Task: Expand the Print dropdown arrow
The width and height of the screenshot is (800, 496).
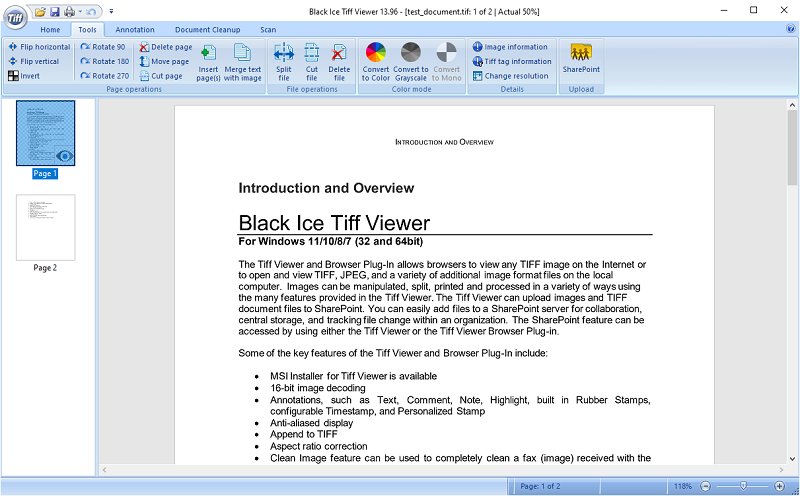Action: (80, 11)
